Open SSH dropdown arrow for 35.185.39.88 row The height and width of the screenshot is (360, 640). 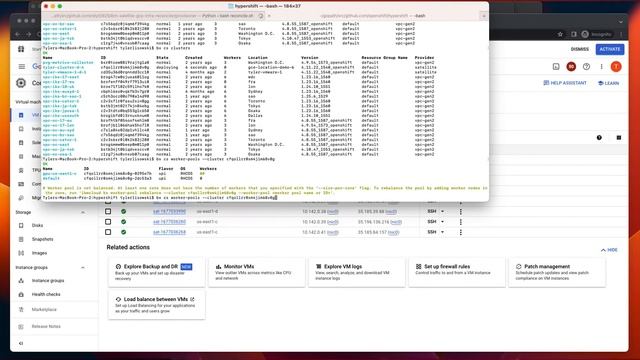point(442,211)
